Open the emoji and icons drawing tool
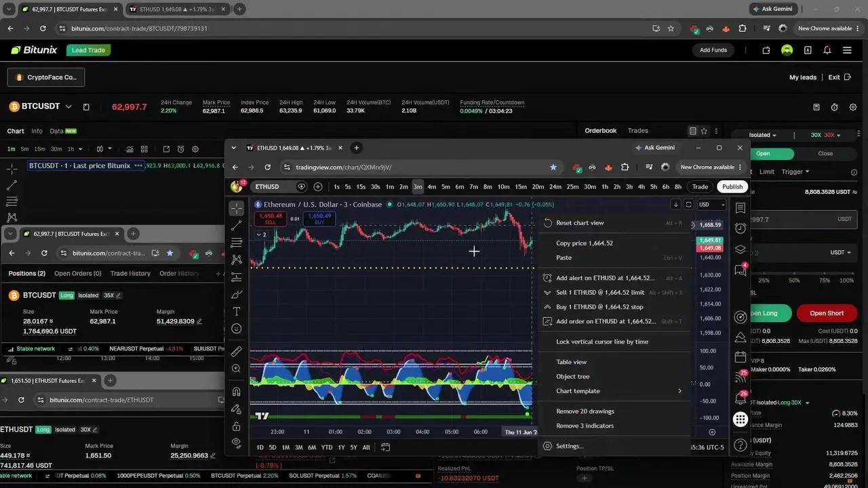 pos(236,329)
